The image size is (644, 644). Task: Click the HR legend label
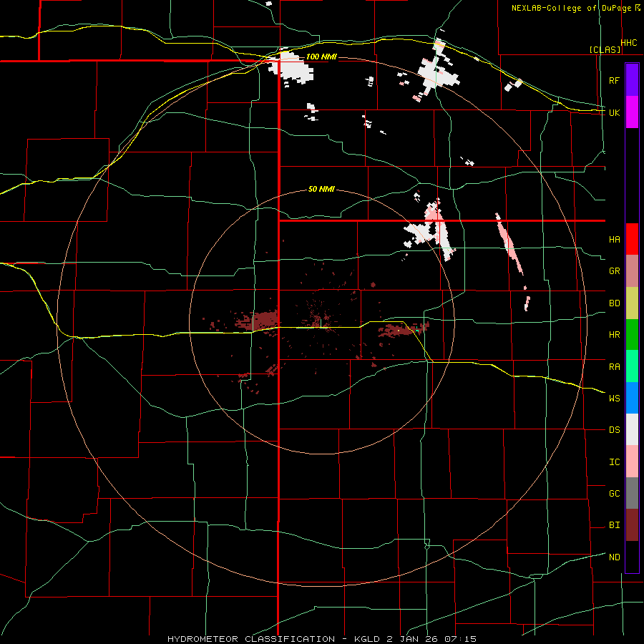coord(614,335)
